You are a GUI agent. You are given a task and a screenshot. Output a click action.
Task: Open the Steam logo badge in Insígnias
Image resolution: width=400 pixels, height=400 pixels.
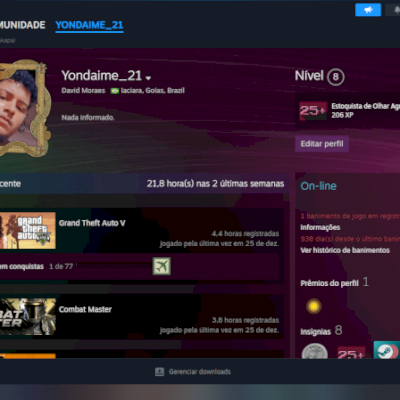[387, 350]
